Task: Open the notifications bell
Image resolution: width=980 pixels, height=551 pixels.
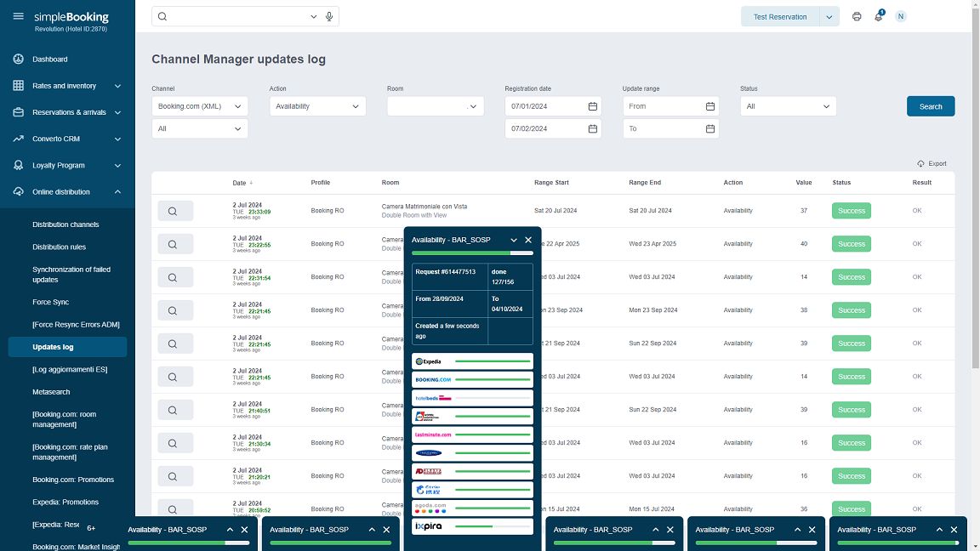Action: 879,17
